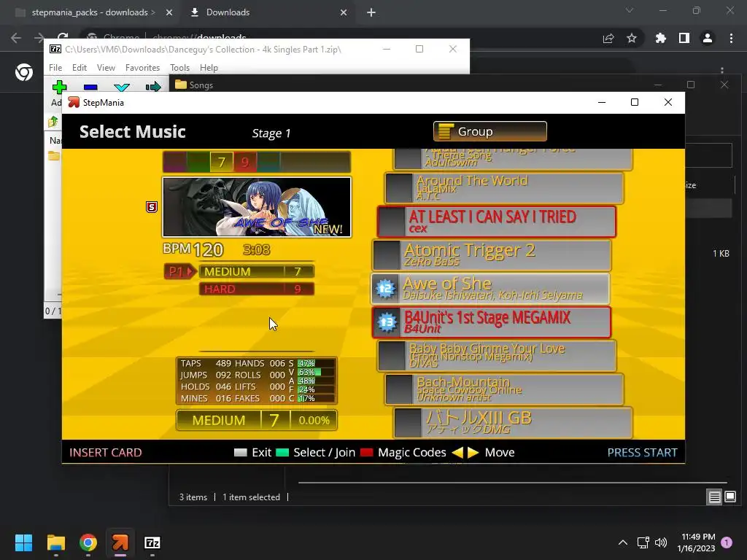
Task: Click the blue minus Extract icon in 7-Zip
Action: coord(90,87)
